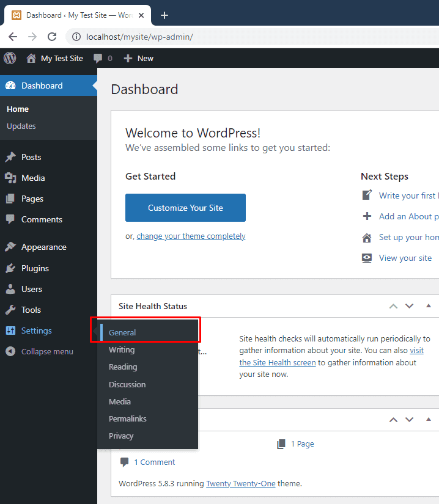
Task: Open a new browser tab
Action: tap(164, 15)
